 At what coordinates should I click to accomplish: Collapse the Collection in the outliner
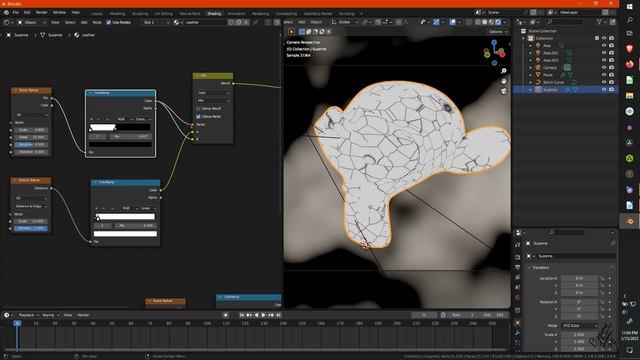pos(524,38)
